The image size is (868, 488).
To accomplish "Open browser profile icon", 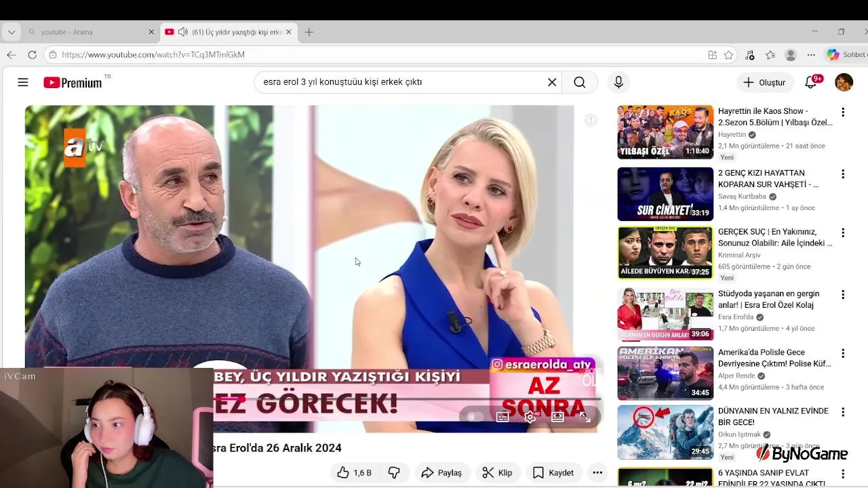I will pos(791,55).
